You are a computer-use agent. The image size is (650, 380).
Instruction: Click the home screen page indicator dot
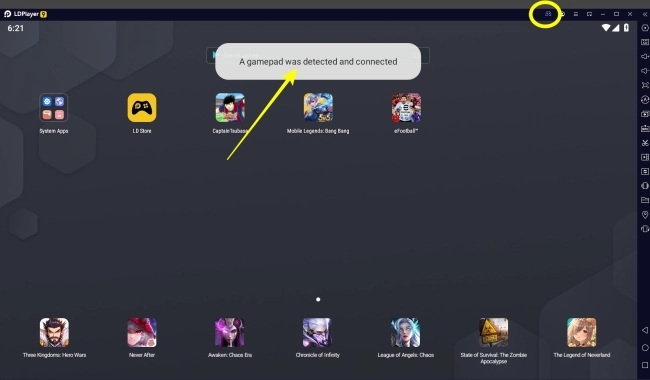(x=318, y=299)
